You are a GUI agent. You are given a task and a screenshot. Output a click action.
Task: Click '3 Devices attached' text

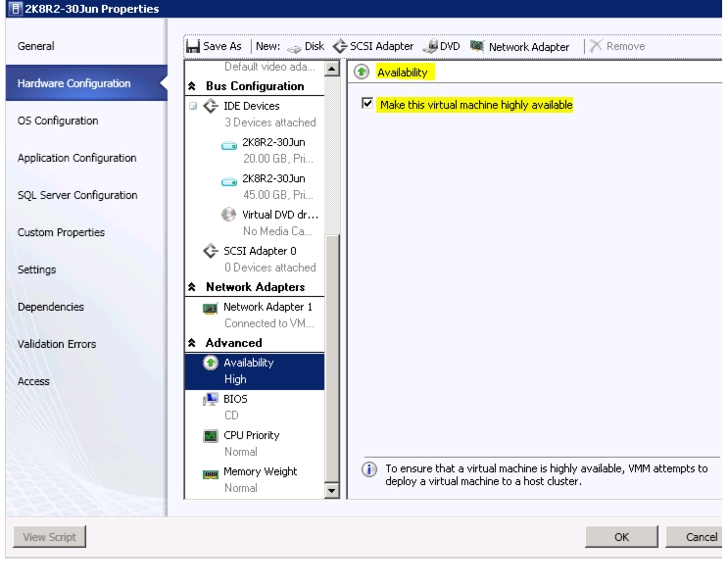[x=269, y=122]
